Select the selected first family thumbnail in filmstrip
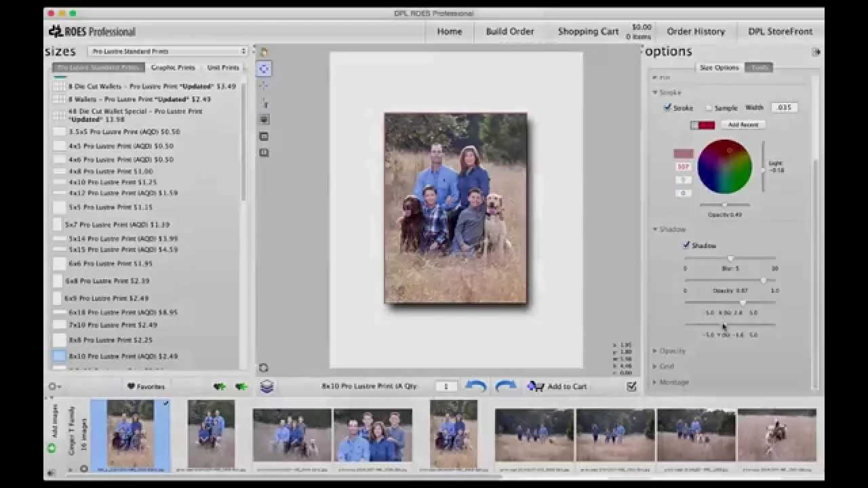The width and height of the screenshot is (868, 488). [x=130, y=434]
